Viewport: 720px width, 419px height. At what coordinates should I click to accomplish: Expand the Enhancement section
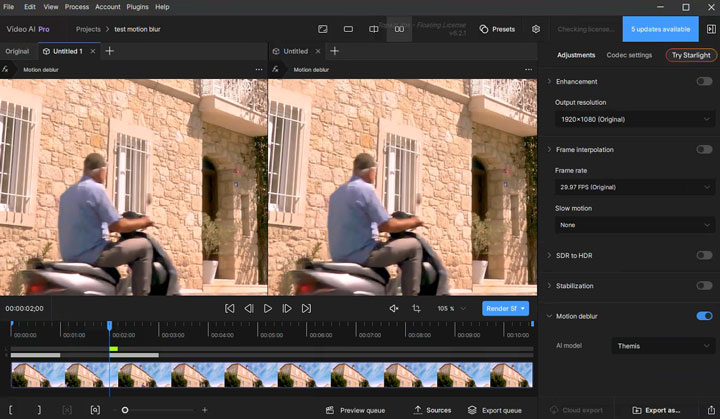[x=549, y=81]
